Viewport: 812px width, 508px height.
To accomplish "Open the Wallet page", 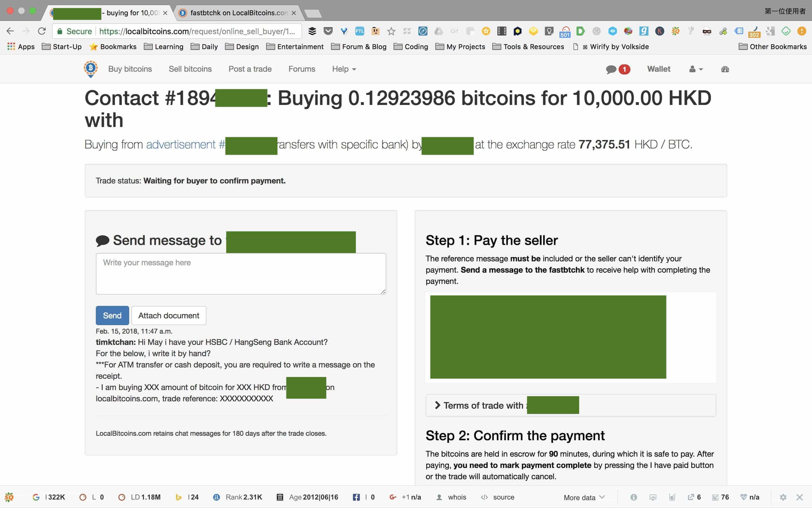I will coord(659,69).
